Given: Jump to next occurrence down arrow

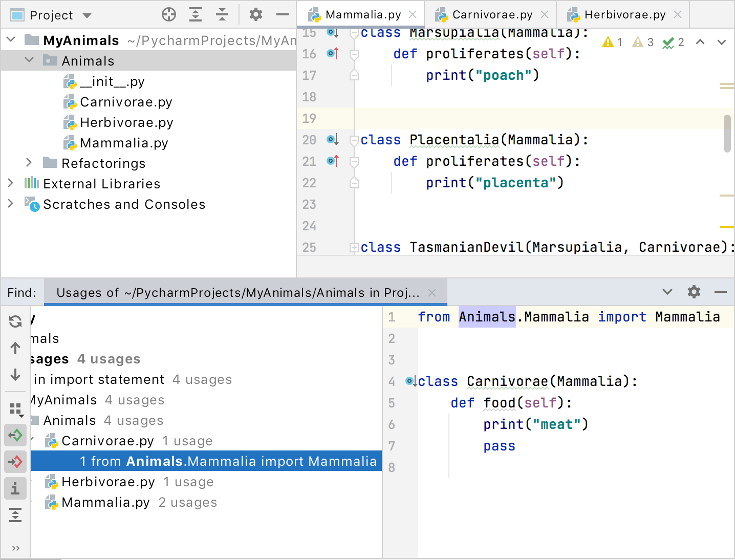Looking at the screenshot, I should [15, 375].
